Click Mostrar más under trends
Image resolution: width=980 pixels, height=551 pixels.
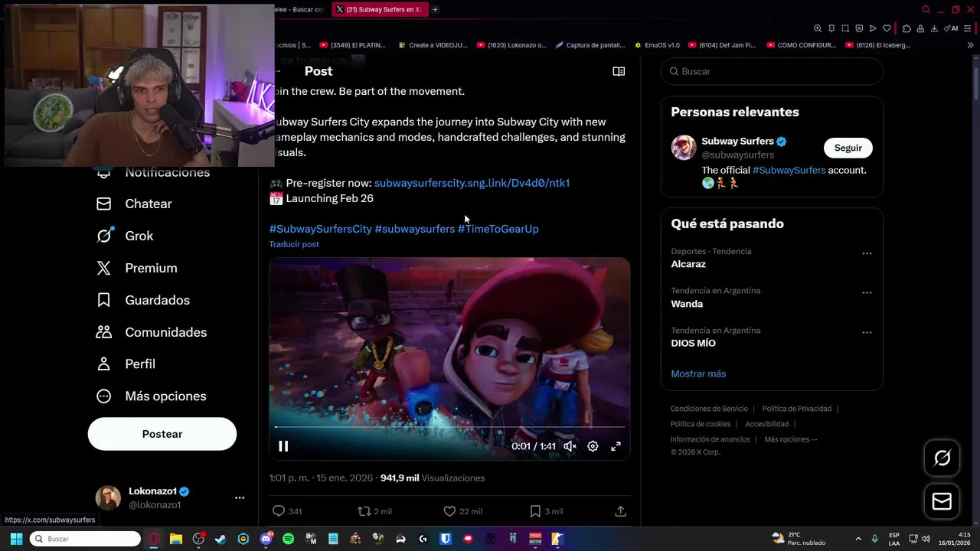pyautogui.click(x=698, y=373)
